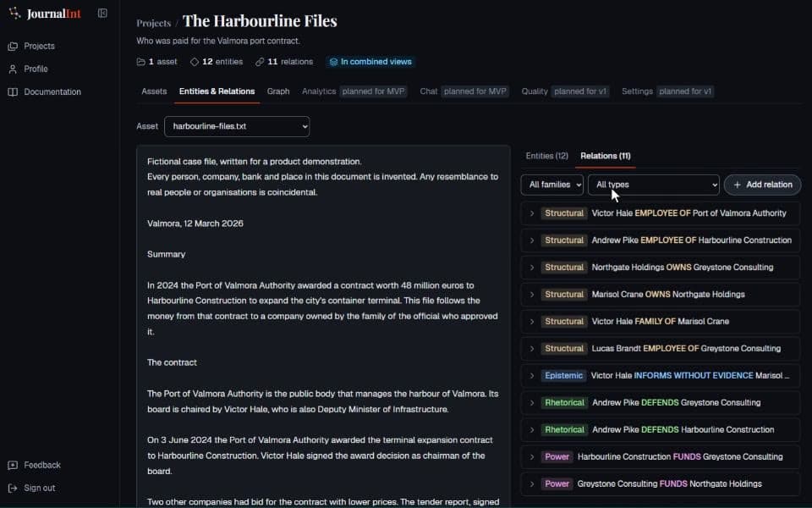
Task: Expand Harbourline Construction FUNDS Greystone Consulting row
Action: tap(532, 456)
